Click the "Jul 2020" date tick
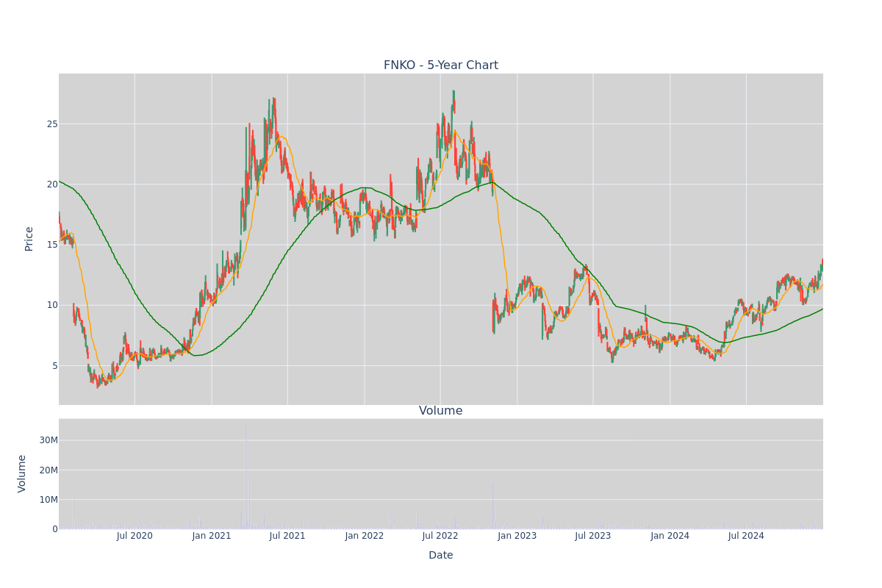Image resolution: width=882 pixels, height=588 pixels. tap(135, 536)
